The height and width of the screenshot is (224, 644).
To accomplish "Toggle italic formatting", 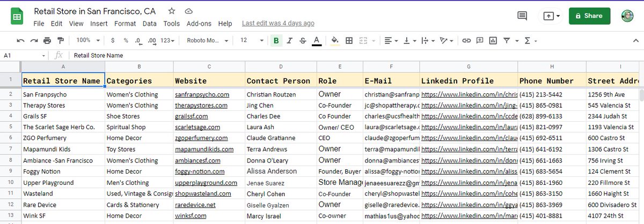I will coord(290,40).
